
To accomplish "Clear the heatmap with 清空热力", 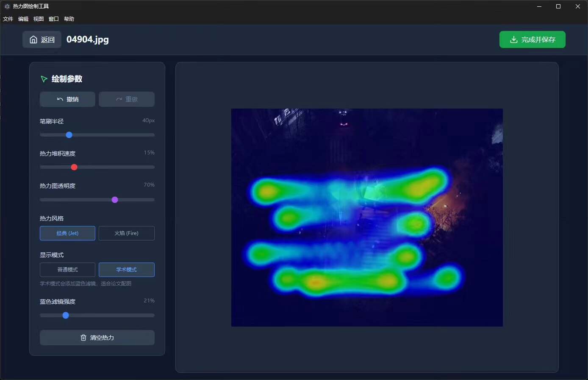I will click(x=97, y=338).
